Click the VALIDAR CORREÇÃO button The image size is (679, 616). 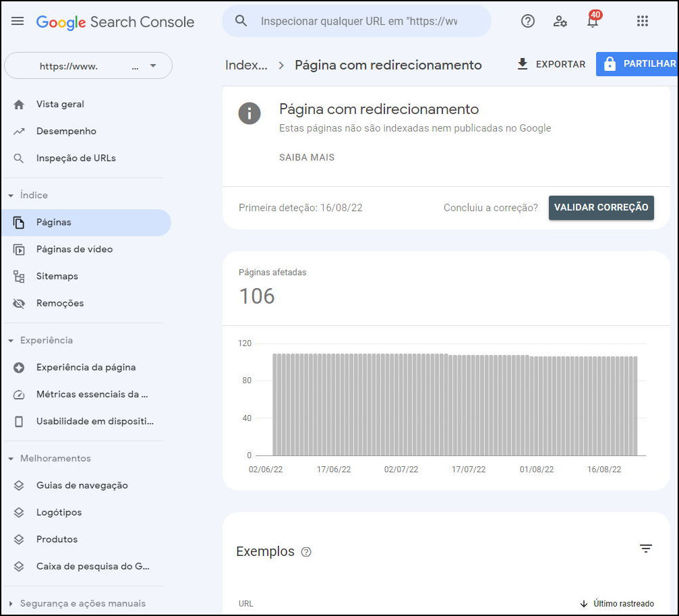pyautogui.click(x=601, y=208)
